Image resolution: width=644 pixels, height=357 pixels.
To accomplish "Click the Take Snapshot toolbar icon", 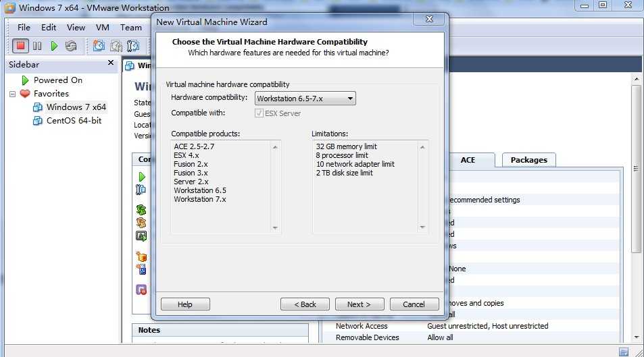I will pos(99,45).
